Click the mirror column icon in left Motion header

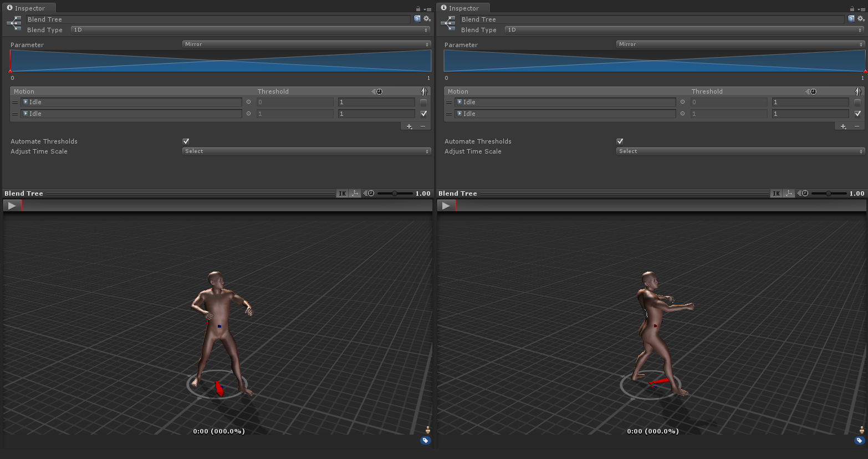424,91
